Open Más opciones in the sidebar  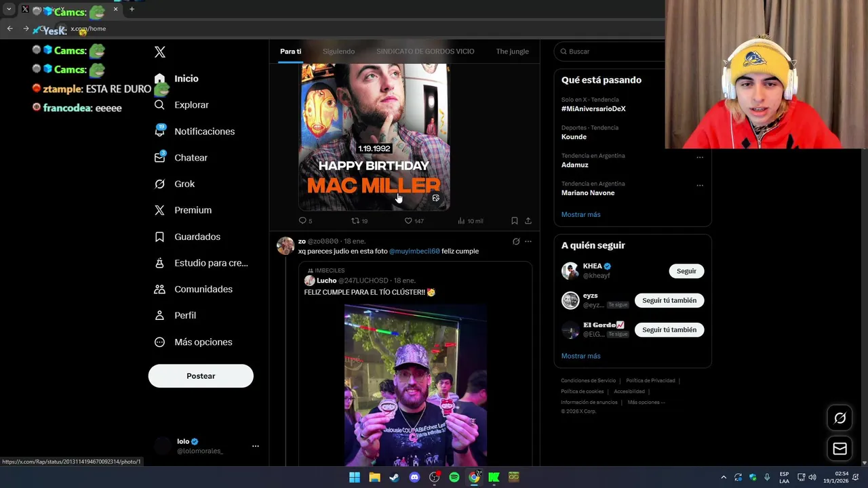(193, 342)
